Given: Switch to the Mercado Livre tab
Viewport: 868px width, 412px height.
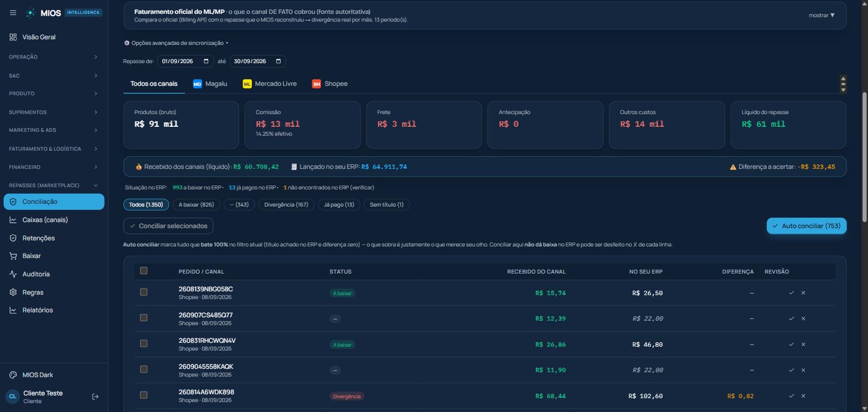Looking at the screenshot, I should tap(270, 84).
